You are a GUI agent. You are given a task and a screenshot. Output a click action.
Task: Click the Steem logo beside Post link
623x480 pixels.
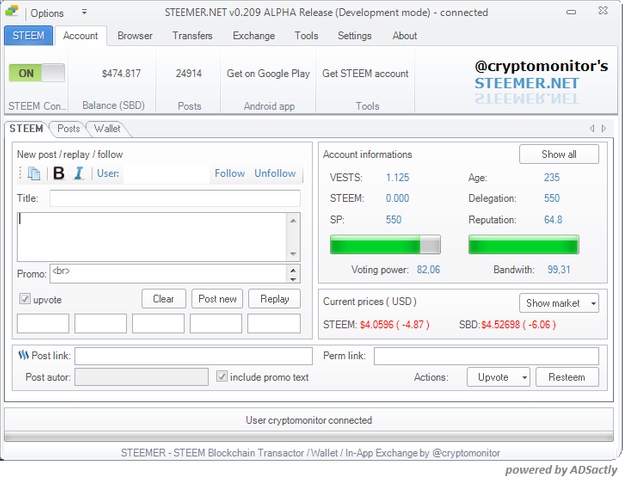(23, 355)
